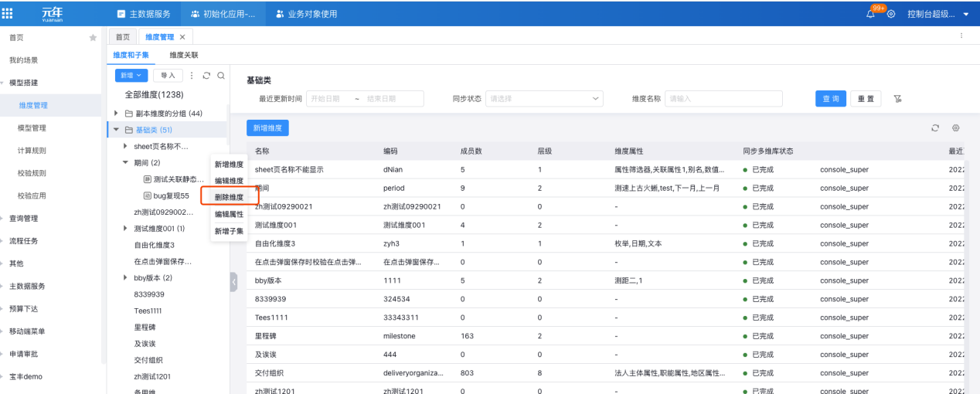
Task: Close the 维度管理 tab
Action: (x=182, y=37)
